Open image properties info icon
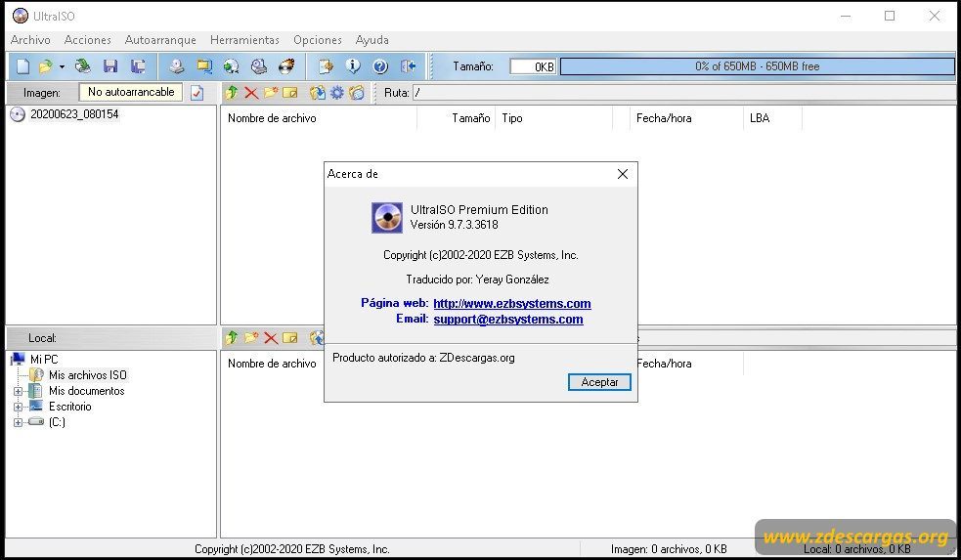The width and height of the screenshot is (961, 560). point(353,66)
